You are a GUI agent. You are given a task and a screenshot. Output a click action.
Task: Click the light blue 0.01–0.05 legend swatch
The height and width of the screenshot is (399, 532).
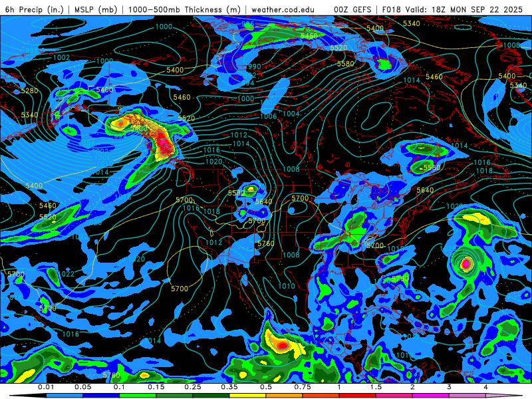(65, 396)
